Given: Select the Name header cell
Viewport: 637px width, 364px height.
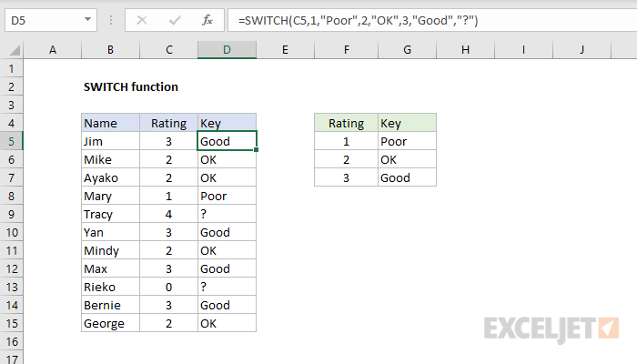Looking at the screenshot, I should [x=110, y=123].
